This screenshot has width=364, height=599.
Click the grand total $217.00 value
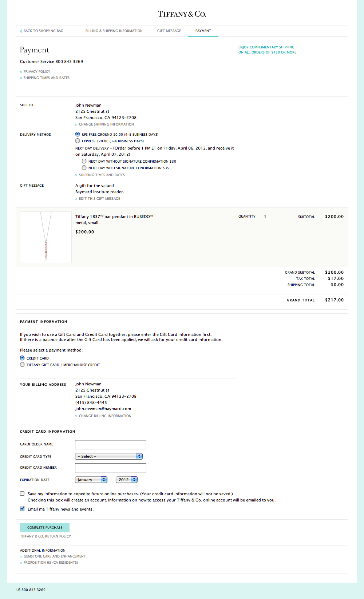335,300
